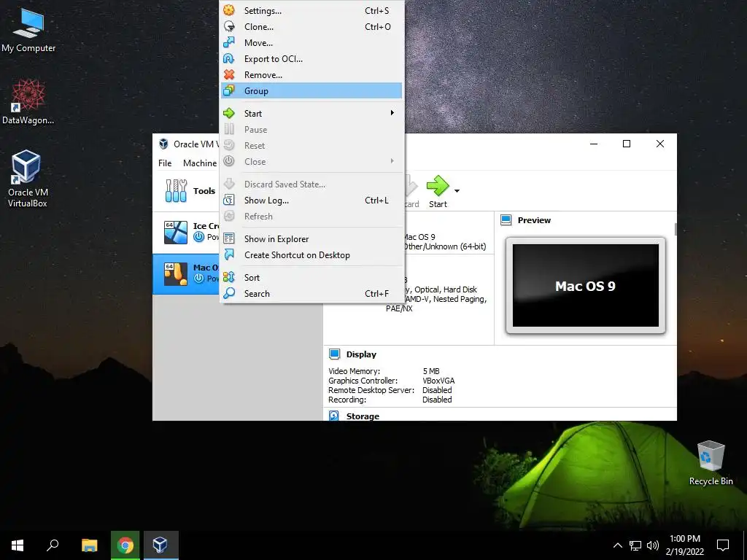
Task: Open the File menu in VirtualBox
Action: click(x=165, y=163)
